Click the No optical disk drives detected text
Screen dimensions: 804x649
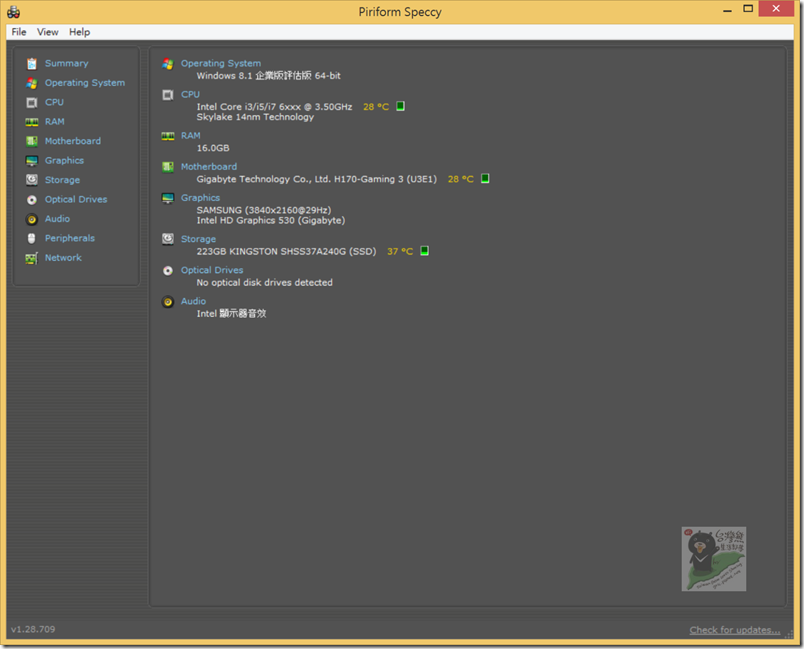[x=265, y=283]
